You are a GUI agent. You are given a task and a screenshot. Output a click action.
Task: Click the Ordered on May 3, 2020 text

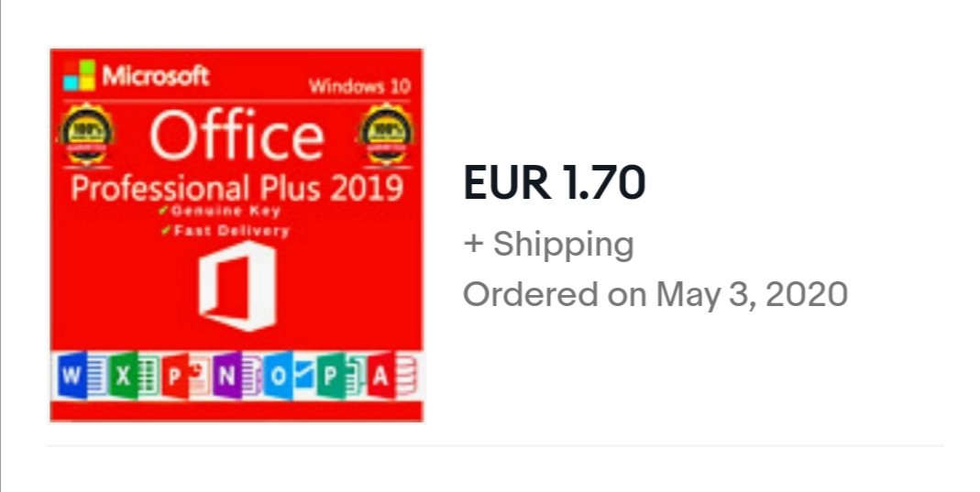pyautogui.click(x=655, y=293)
